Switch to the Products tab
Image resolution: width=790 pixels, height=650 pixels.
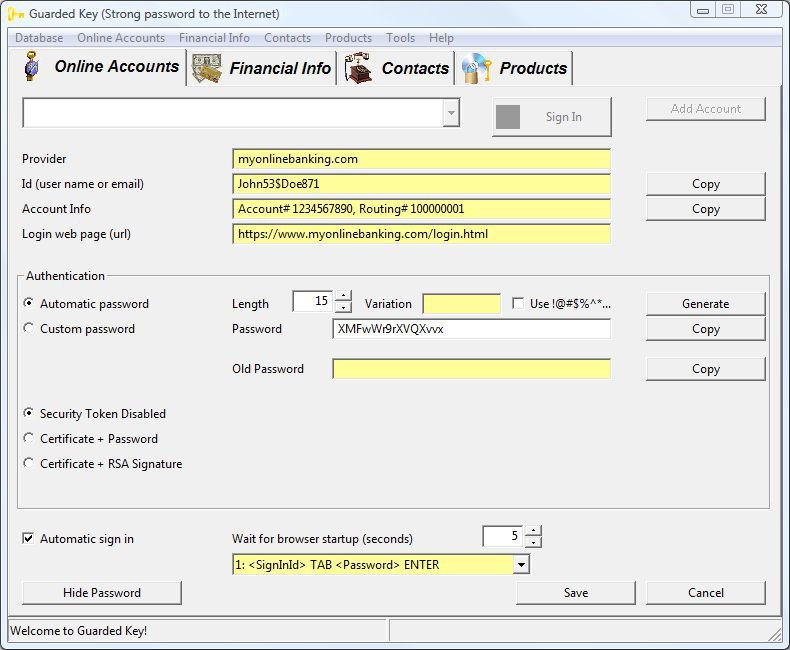tap(514, 68)
